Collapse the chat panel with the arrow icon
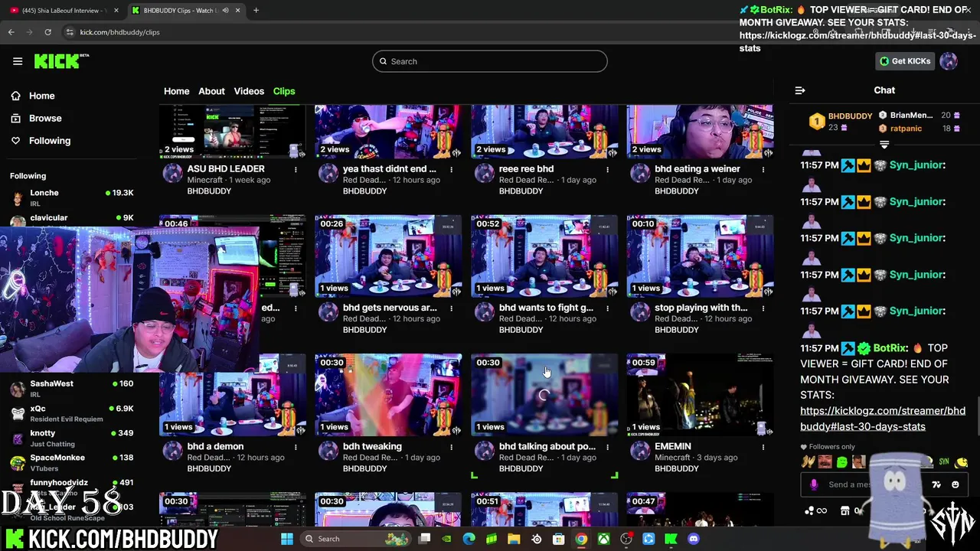The image size is (980, 551). coord(800,90)
